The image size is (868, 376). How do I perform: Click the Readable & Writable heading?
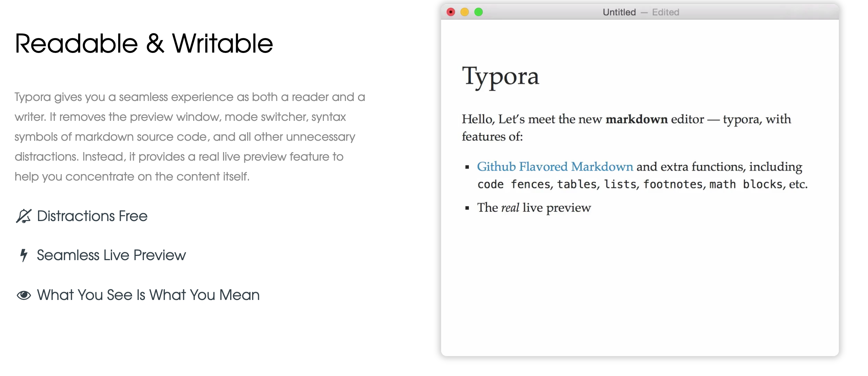(143, 44)
